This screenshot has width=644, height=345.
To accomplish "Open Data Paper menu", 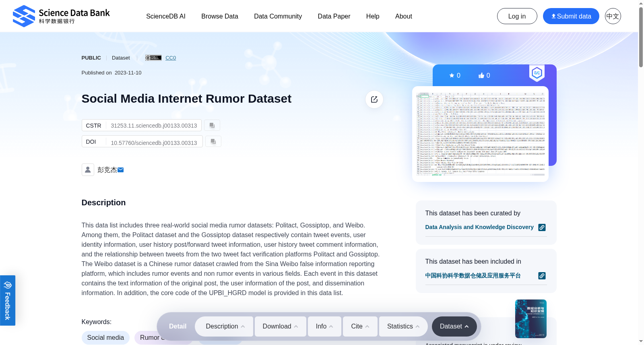I will pyautogui.click(x=334, y=17).
